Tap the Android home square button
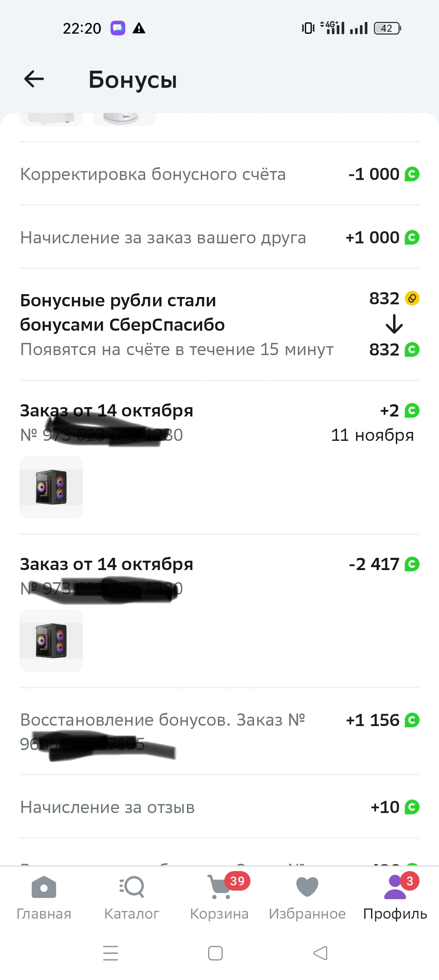This screenshot has height=980, width=439. point(215,953)
